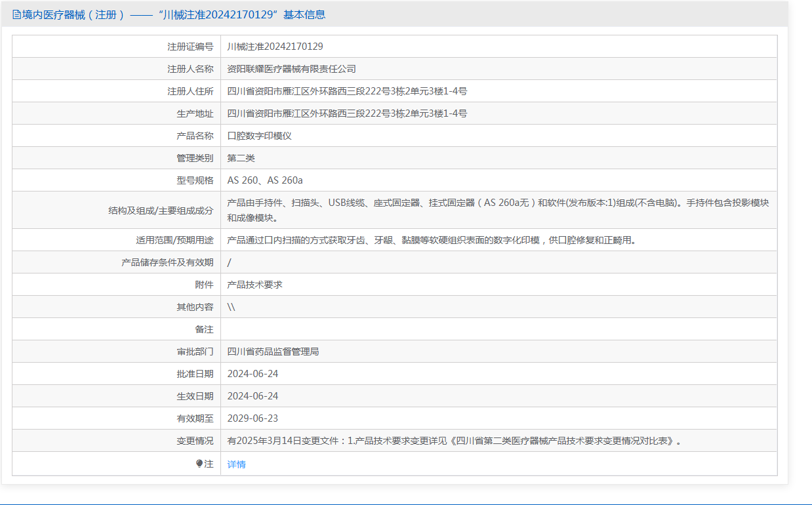Select registrant name 资阳联耀医疗器械有限责任公司
Viewport: 812px width, 505px height.
point(292,69)
